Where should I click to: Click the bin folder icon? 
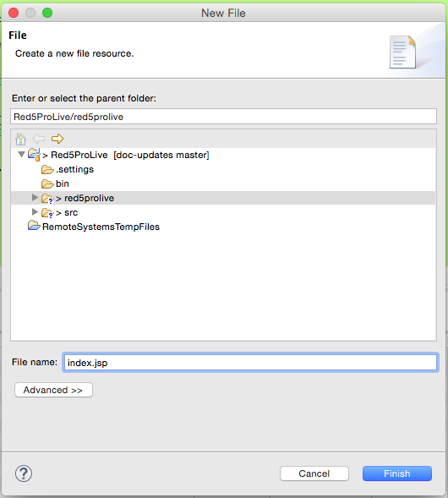pyautogui.click(x=47, y=183)
